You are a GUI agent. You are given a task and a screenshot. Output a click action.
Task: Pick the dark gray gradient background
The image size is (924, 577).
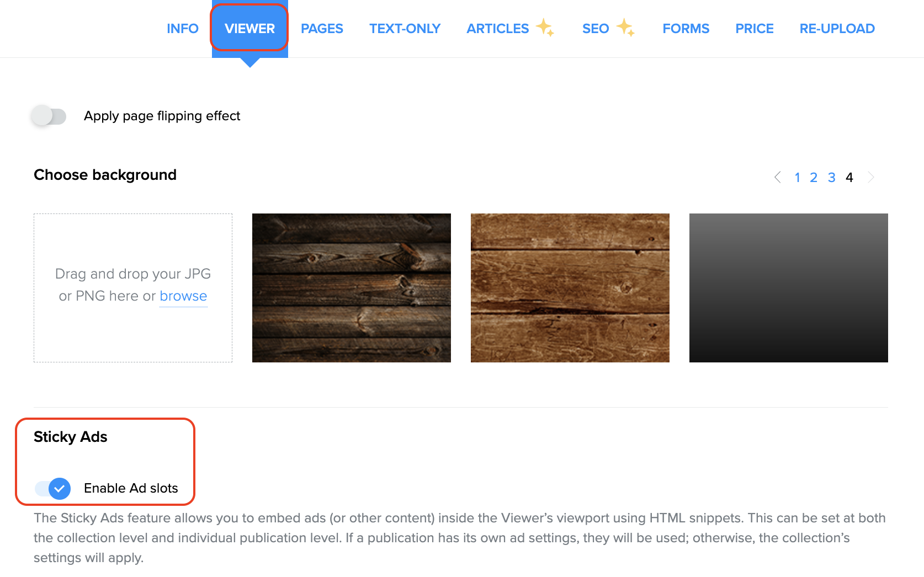pyautogui.click(x=789, y=288)
